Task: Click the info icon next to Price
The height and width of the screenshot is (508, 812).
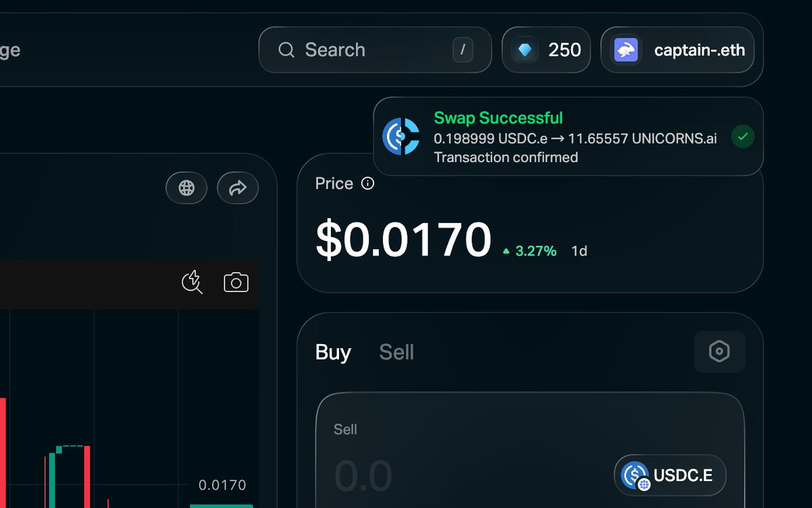Action: (367, 184)
